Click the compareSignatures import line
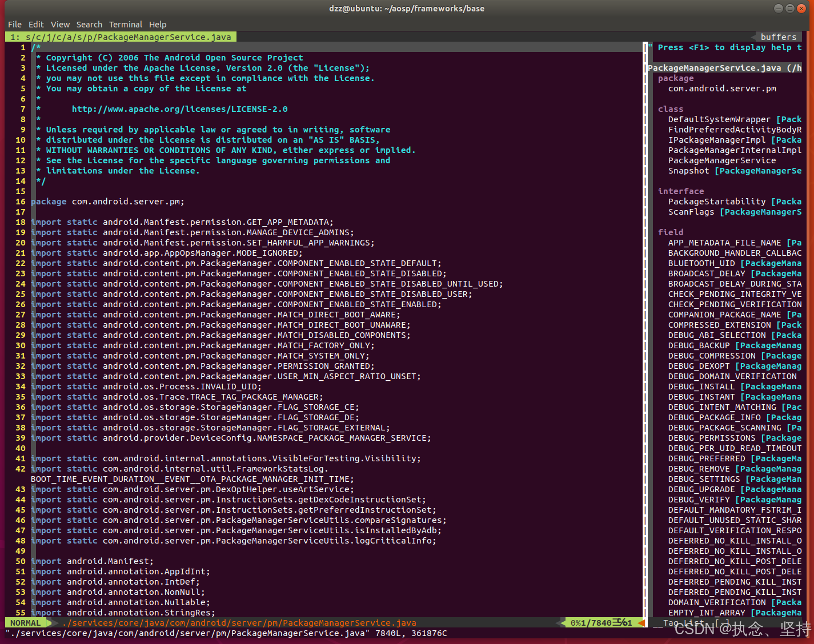The image size is (814, 644). coord(239,520)
